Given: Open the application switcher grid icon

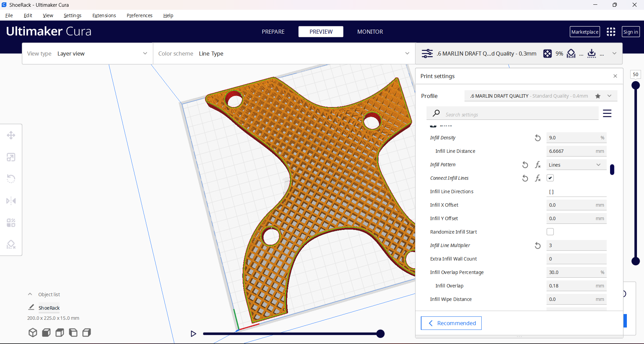Looking at the screenshot, I should [611, 32].
